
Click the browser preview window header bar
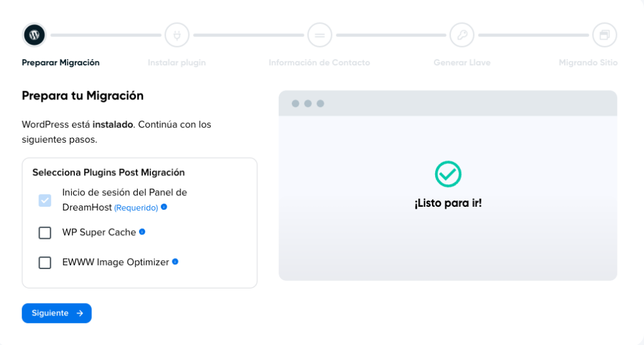[x=448, y=104]
